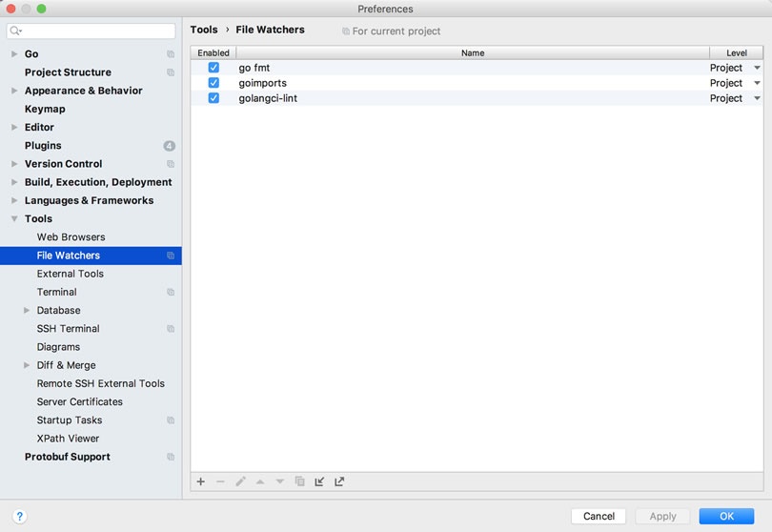Click the edit watcher pencil icon
Screen dimensions: 772x532
[x=240, y=481]
